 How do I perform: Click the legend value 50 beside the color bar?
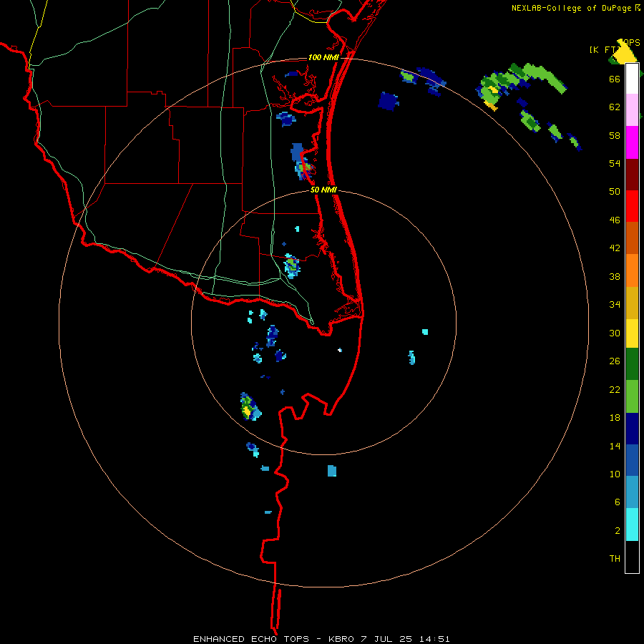tap(615, 192)
